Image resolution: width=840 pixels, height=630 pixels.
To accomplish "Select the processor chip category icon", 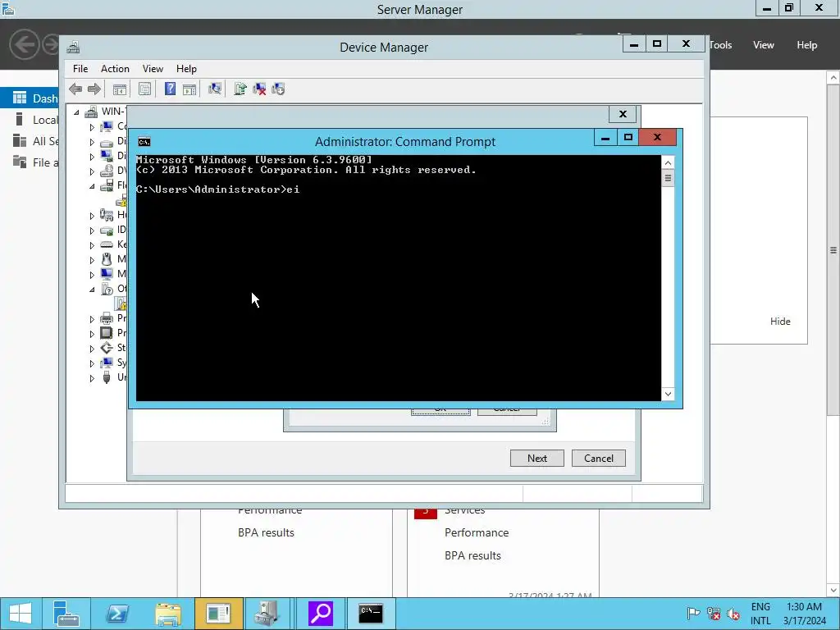I will click(x=107, y=333).
